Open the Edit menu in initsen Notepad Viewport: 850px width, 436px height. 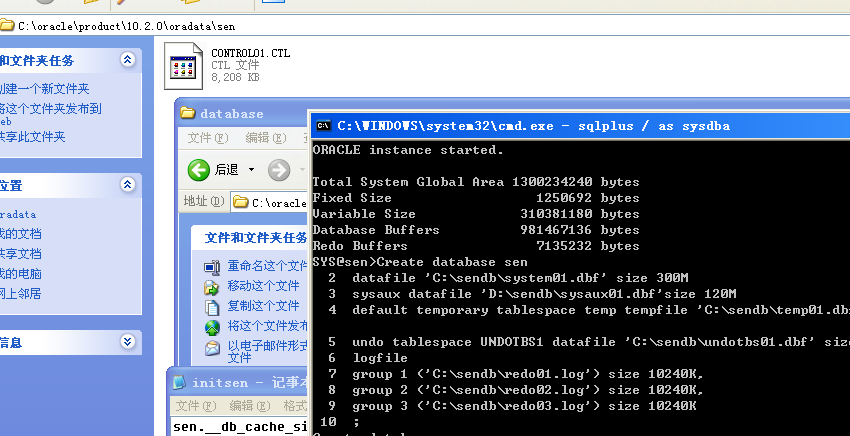pos(249,406)
